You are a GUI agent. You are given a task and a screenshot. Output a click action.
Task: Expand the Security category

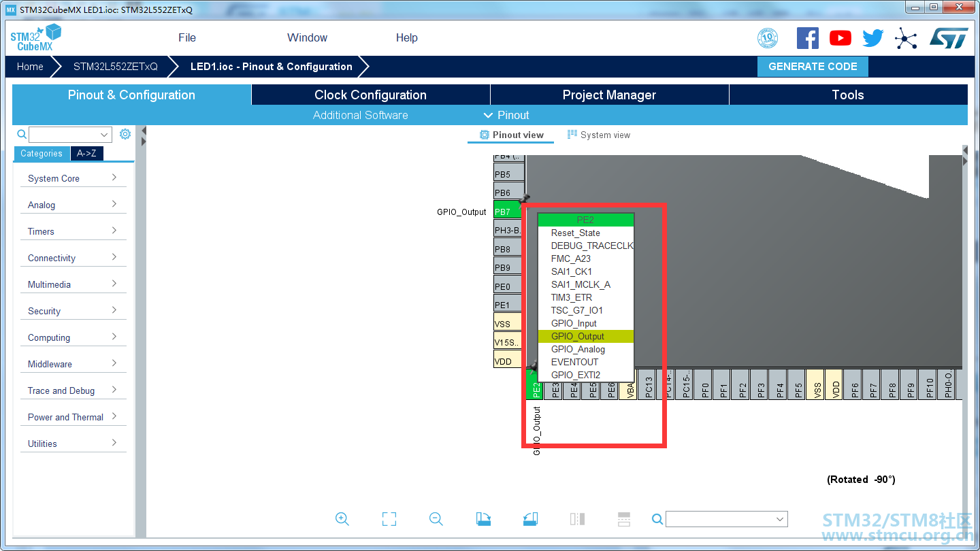click(x=73, y=311)
